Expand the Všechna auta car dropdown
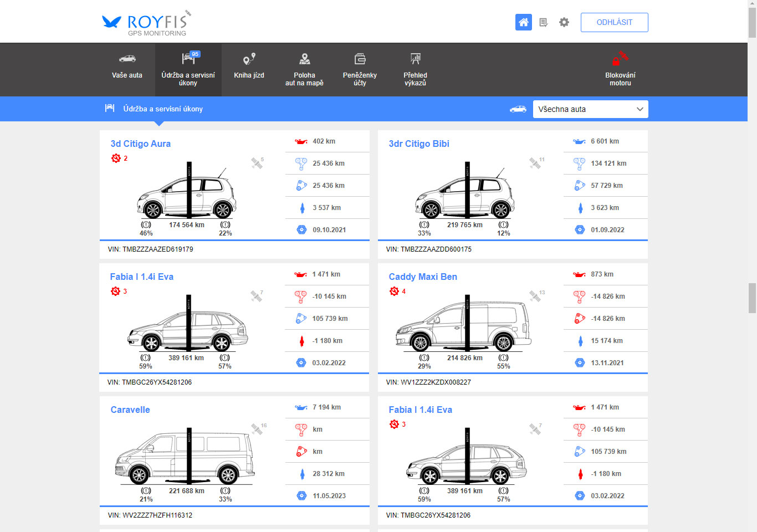 pyautogui.click(x=591, y=109)
